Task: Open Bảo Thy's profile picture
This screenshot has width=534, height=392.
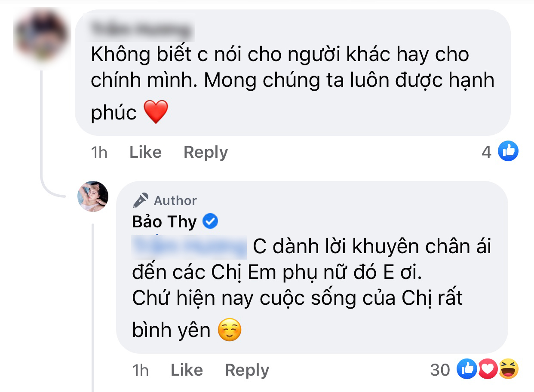Action: (92, 196)
